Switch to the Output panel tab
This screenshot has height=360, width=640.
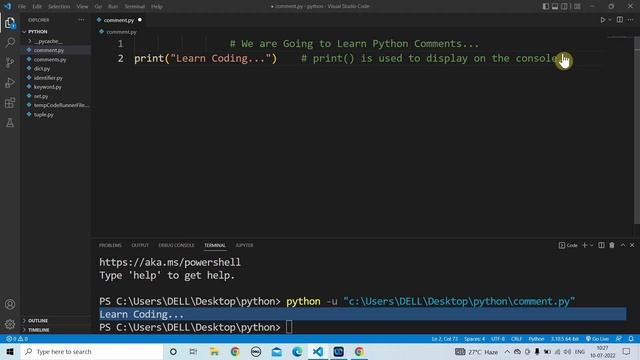[140, 245]
